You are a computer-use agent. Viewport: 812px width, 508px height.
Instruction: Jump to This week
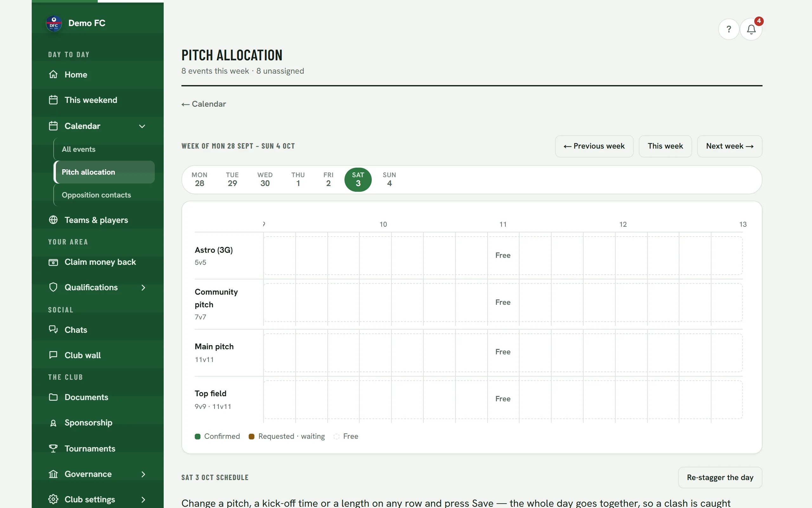665,146
